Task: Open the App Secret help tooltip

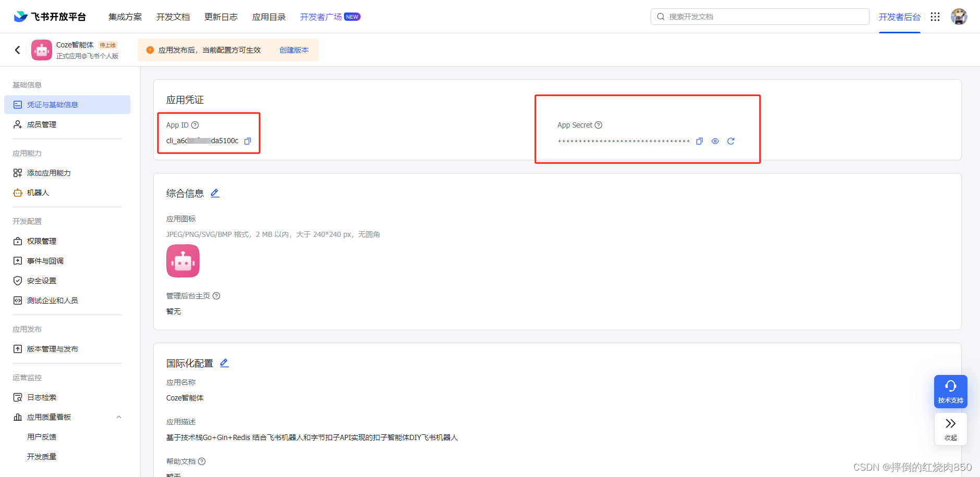Action: point(598,125)
